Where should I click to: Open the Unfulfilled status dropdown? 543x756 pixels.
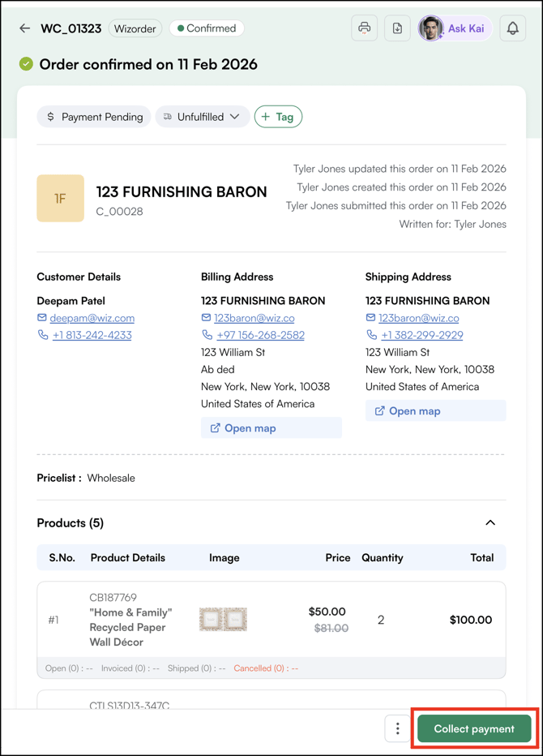coord(202,117)
